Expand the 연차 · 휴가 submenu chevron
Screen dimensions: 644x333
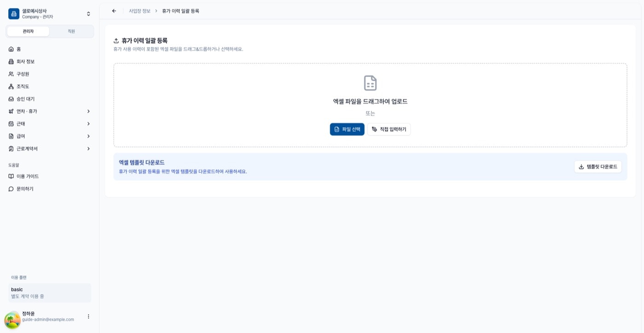click(x=88, y=111)
